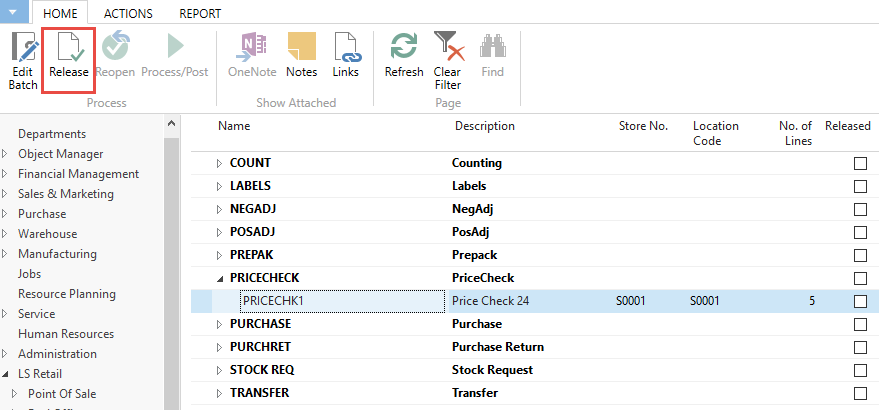Collapse the PRICECHECK batch group
The width and height of the screenshot is (879, 410).
[220, 278]
